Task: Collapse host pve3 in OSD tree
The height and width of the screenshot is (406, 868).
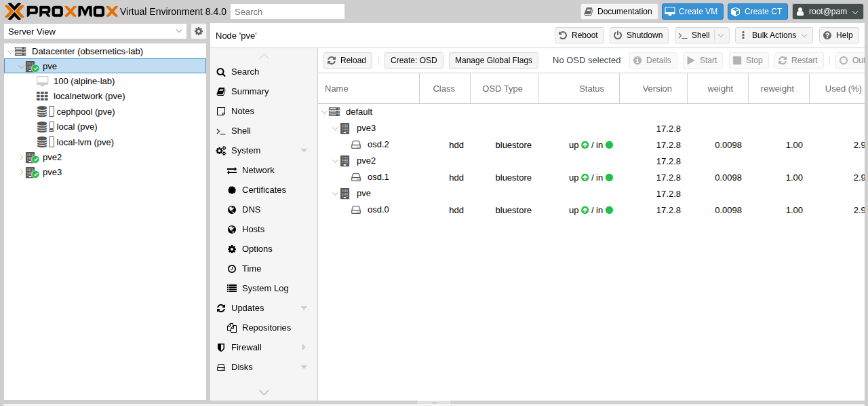Action: coord(335,128)
